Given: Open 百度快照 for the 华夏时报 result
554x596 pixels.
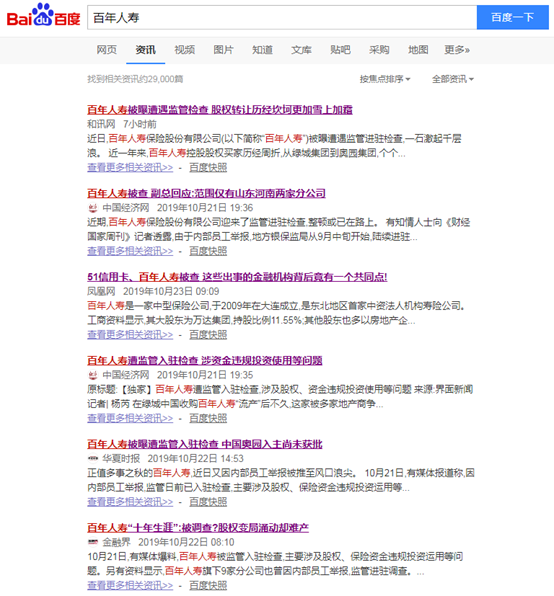Looking at the screenshot, I should [x=208, y=502].
